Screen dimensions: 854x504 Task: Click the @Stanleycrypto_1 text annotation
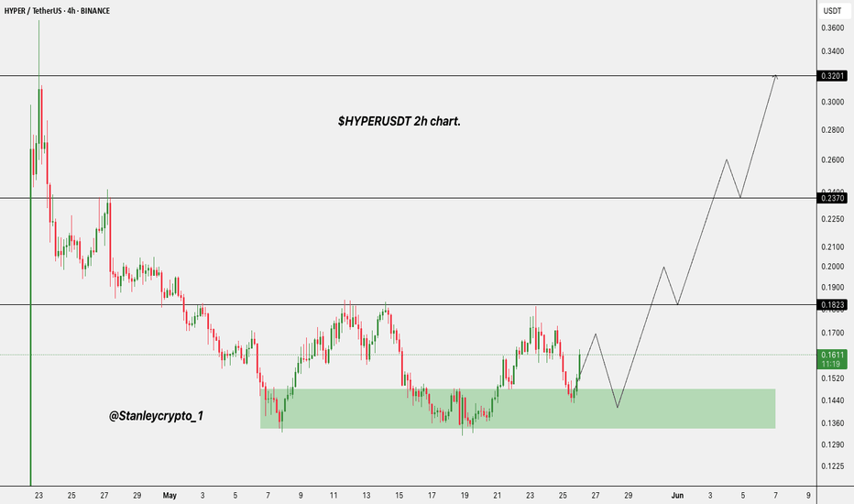[x=157, y=416]
